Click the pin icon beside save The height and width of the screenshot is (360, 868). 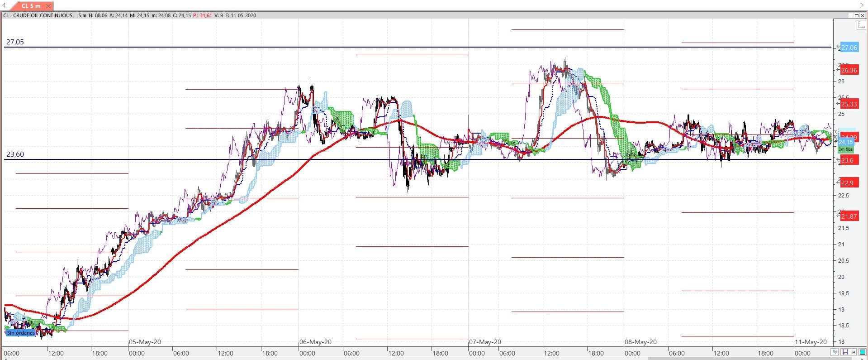point(853,352)
